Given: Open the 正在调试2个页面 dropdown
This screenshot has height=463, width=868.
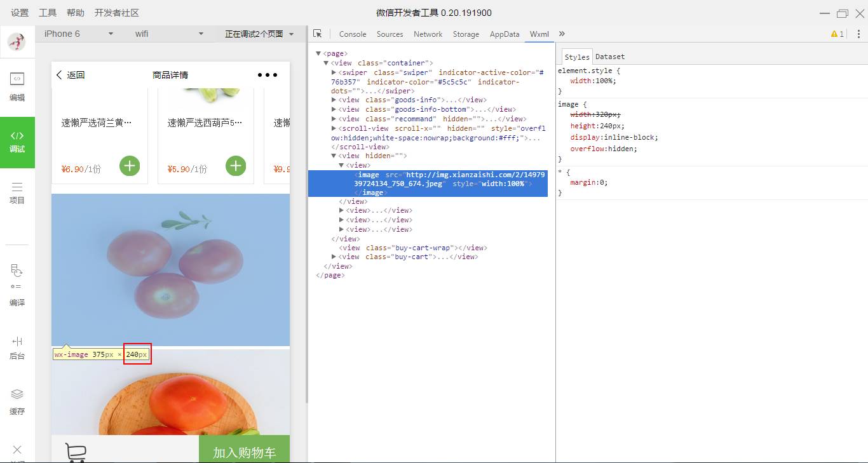Looking at the screenshot, I should (259, 34).
